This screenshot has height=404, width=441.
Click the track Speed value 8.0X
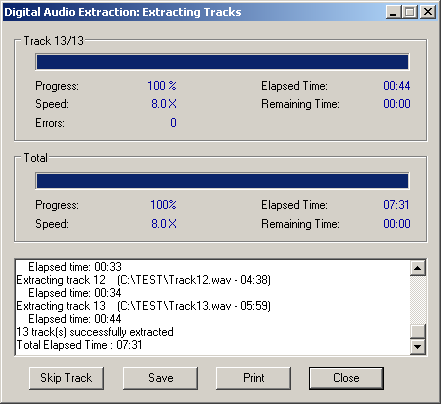[164, 104]
